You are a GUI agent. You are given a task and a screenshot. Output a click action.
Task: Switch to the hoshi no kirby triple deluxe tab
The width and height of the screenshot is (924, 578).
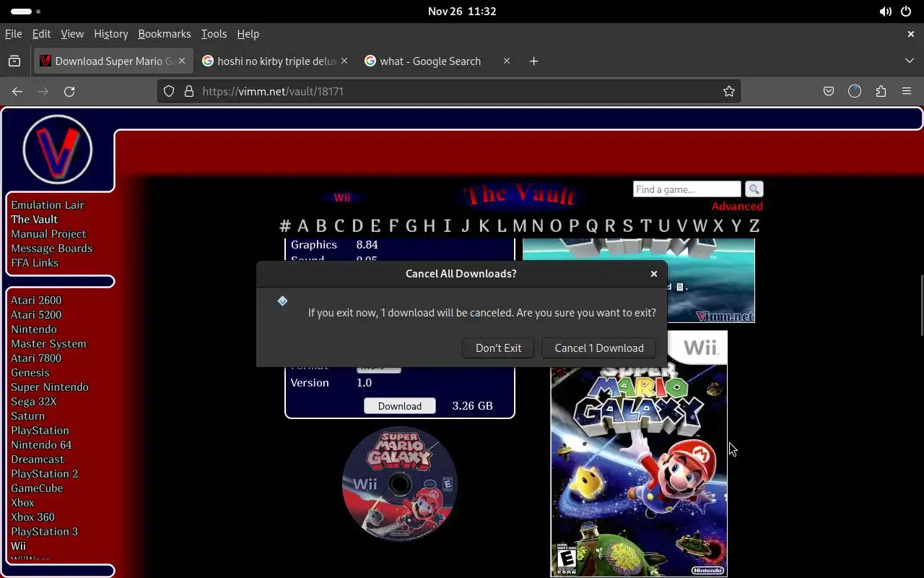pos(275,61)
